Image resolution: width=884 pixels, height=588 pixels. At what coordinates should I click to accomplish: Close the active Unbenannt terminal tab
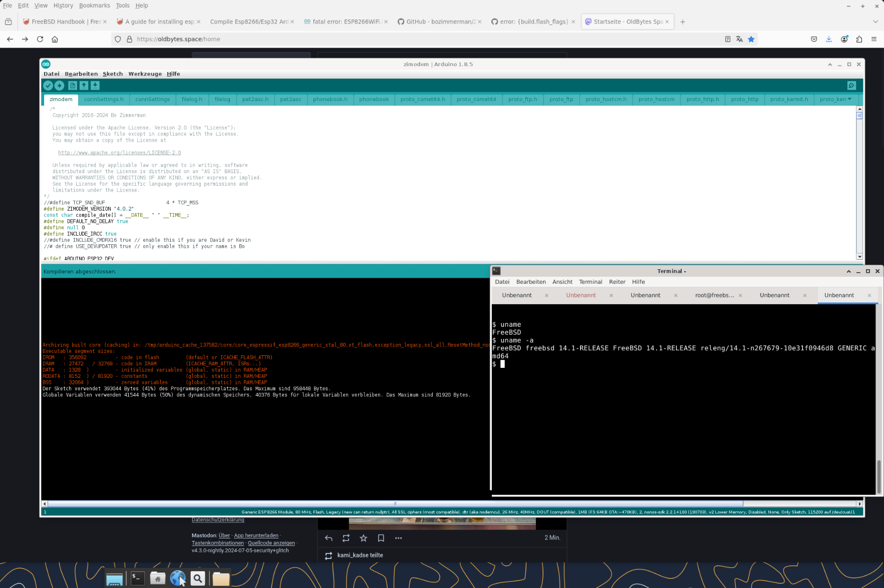coord(869,295)
